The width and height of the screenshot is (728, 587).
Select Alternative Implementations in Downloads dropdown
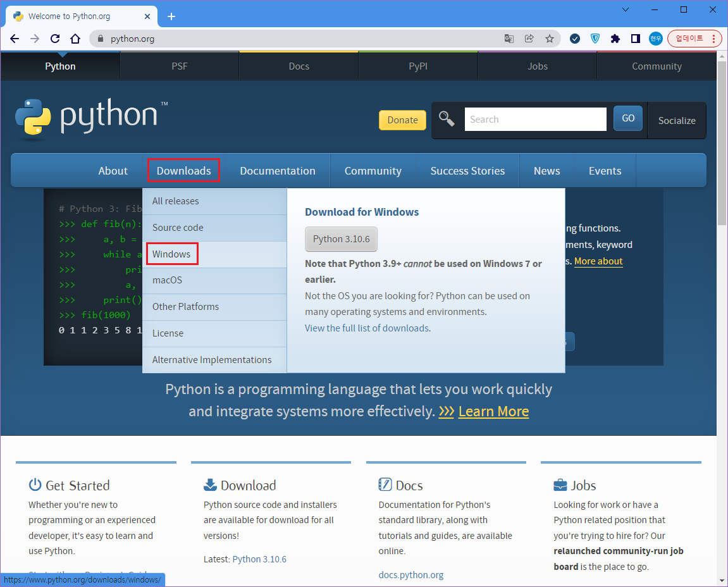[214, 360]
